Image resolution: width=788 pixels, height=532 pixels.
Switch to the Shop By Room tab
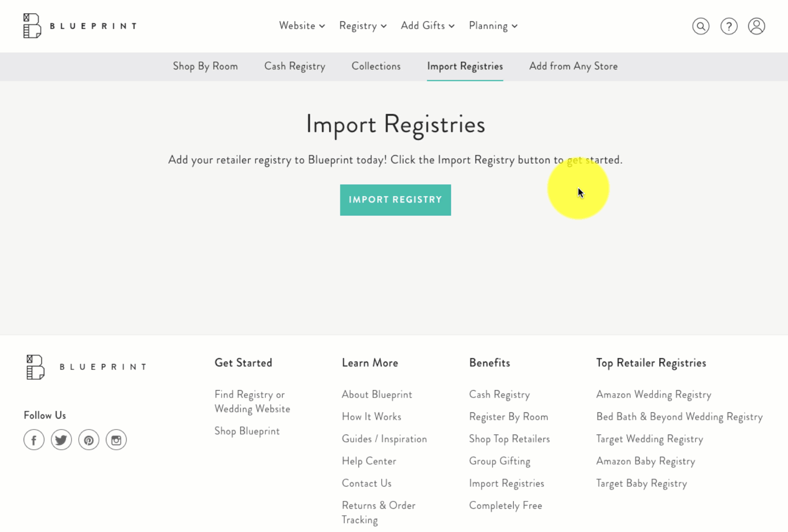[x=205, y=66]
